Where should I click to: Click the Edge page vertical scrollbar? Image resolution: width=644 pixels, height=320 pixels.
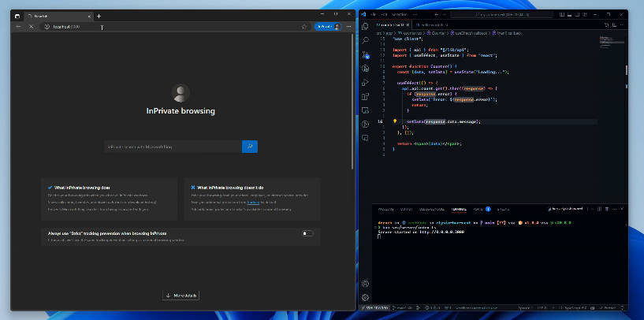pyautogui.click(x=352, y=101)
